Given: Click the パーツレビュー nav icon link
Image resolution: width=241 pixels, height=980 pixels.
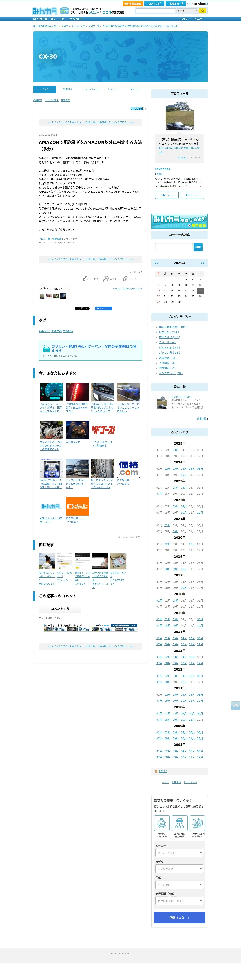Looking at the screenshot, I should click(x=59, y=19).
